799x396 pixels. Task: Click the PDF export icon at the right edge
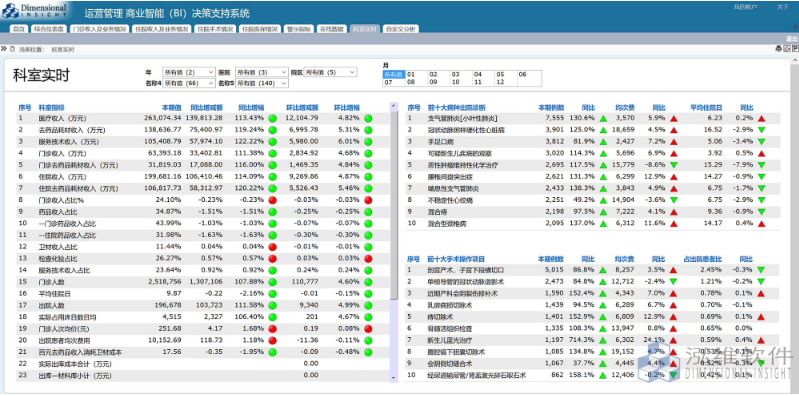[795, 49]
